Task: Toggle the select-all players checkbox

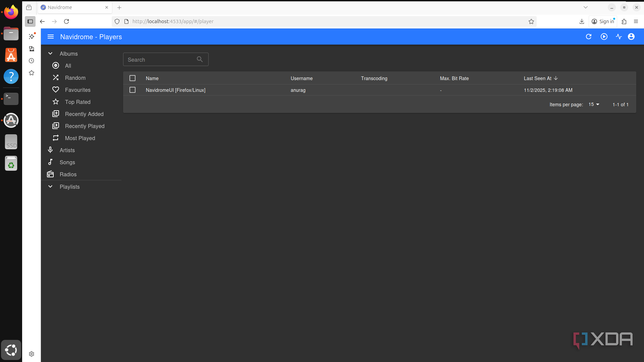Action: click(x=132, y=78)
